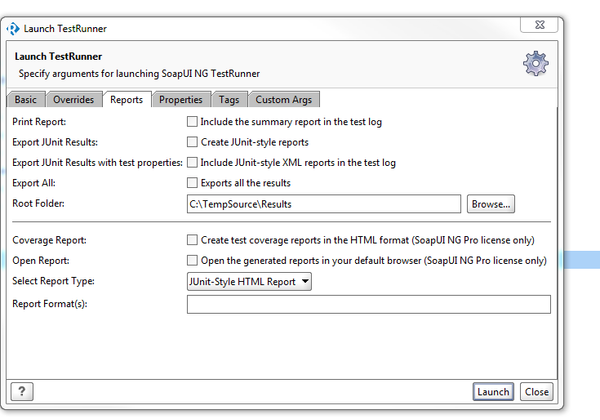
Task: Click the Close button
Action: [536, 391]
